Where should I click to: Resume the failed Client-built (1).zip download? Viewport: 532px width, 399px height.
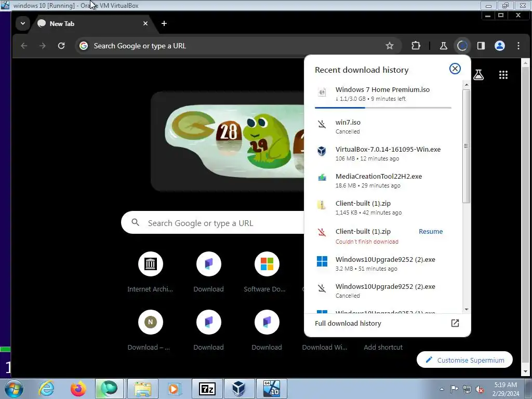[431, 231]
